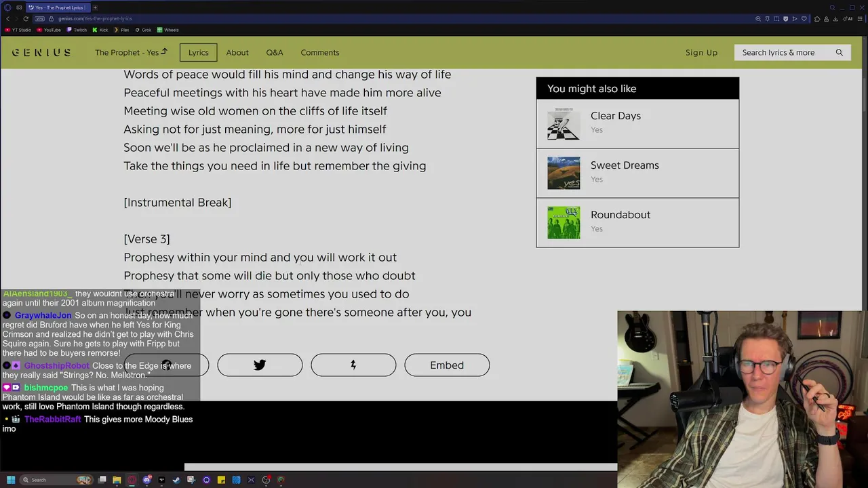Open a new browser tab
The height and width of the screenshot is (488, 868).
[95, 7]
